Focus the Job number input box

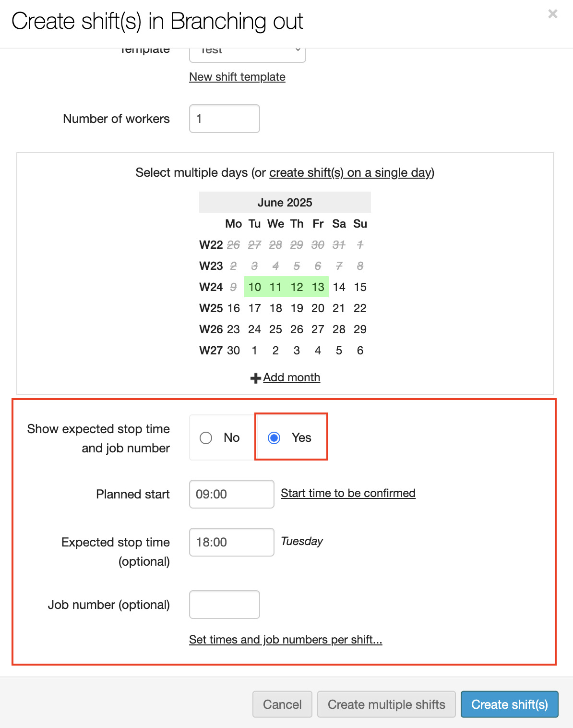click(x=224, y=605)
